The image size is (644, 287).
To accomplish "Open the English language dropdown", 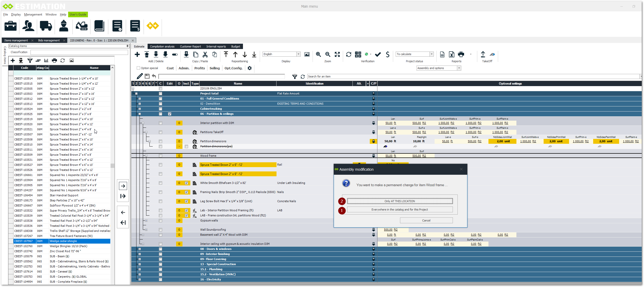I will 298,54.
